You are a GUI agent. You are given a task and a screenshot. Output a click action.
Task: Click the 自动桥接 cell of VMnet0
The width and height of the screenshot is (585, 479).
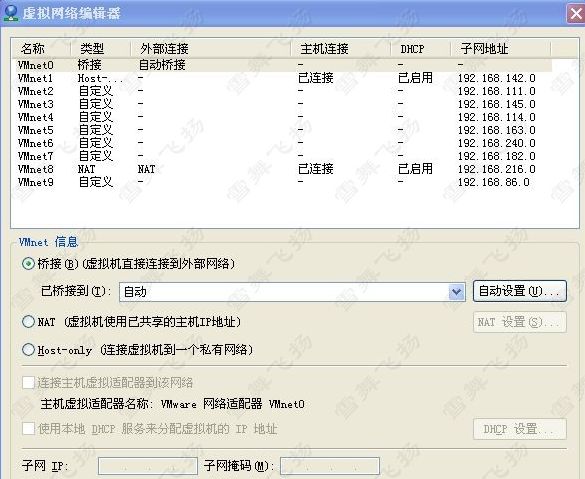pos(162,65)
